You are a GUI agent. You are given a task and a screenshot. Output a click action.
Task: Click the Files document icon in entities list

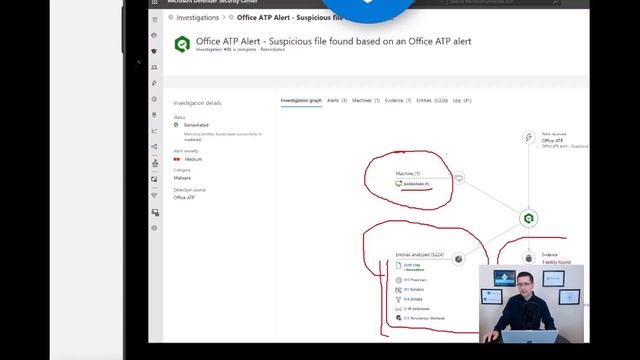[x=398, y=266]
